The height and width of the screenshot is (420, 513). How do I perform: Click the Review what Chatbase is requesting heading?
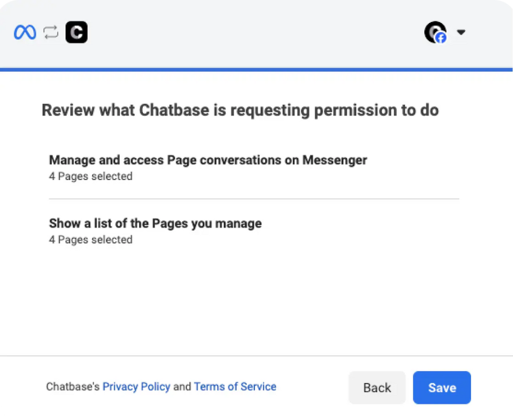point(240,110)
